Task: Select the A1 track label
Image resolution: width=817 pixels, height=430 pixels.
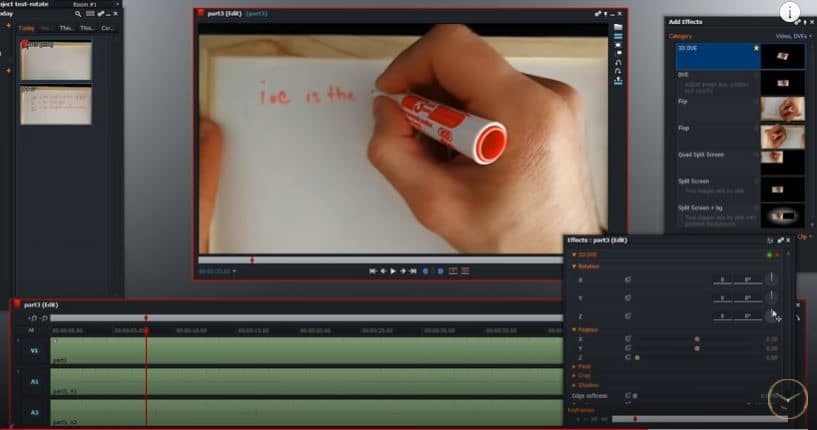Action: [x=34, y=382]
